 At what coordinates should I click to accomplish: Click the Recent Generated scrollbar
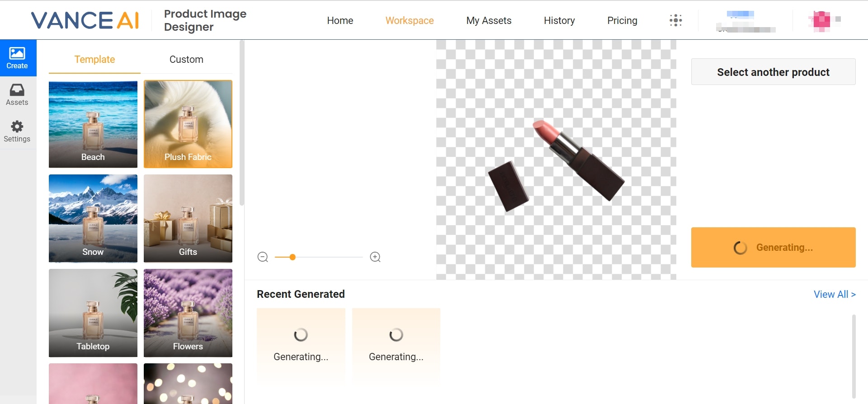coord(854,356)
